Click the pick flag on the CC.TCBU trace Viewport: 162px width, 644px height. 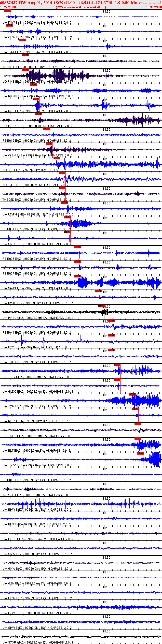(39, 114)
